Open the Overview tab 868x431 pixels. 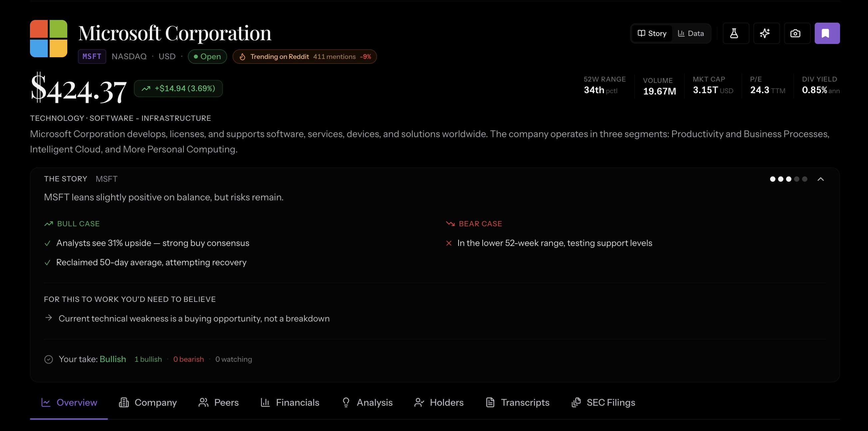pos(69,403)
